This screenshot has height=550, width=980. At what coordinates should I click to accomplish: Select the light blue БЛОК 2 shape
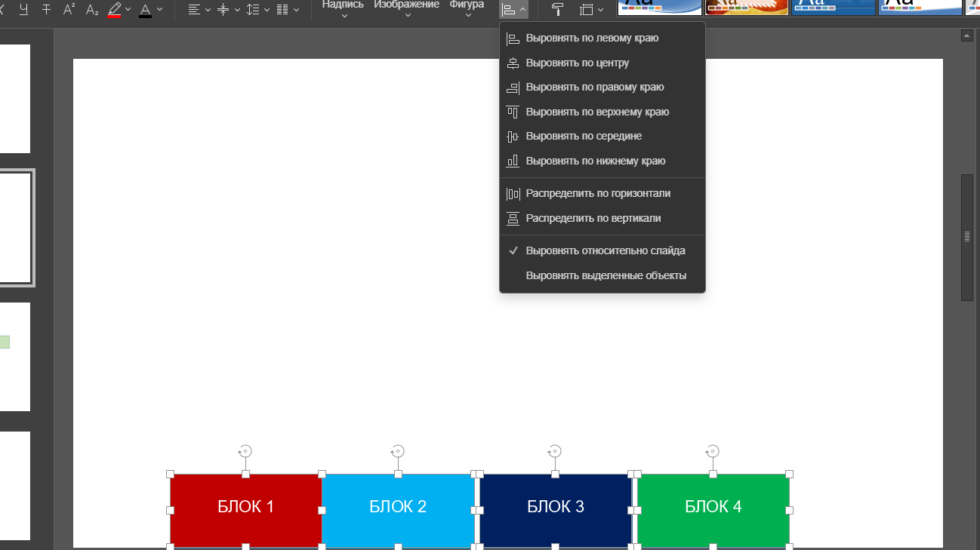[398, 510]
